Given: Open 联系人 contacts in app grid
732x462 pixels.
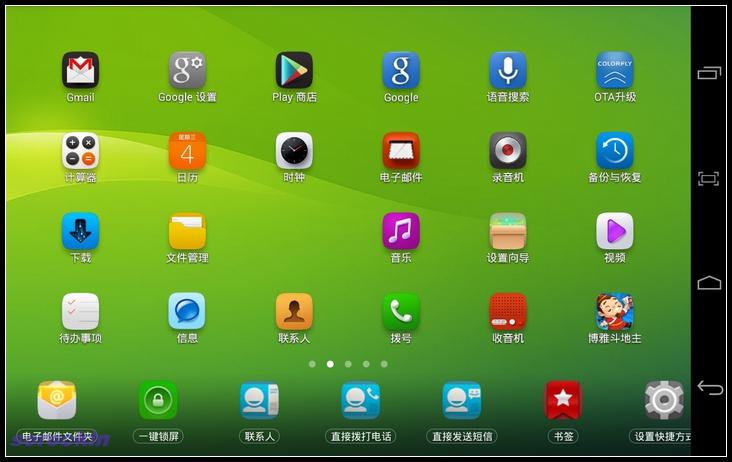Looking at the screenshot, I should [294, 312].
